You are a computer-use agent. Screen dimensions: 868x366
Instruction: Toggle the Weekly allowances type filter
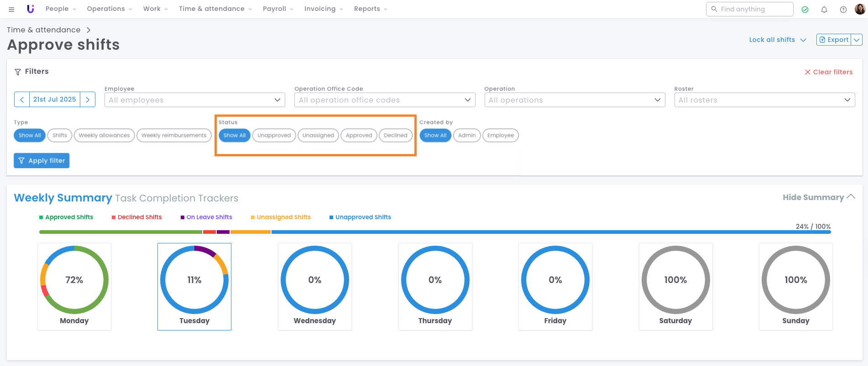[104, 135]
